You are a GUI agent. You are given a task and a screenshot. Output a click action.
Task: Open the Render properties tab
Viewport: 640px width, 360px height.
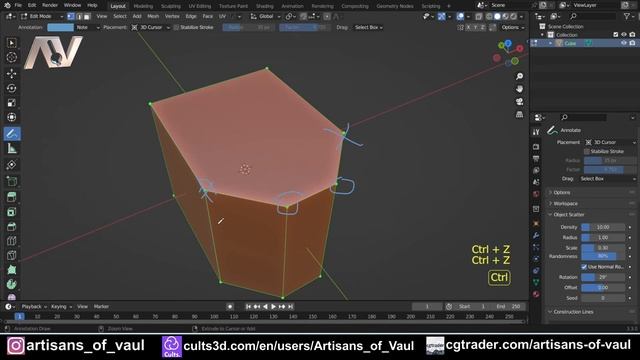[536, 147]
